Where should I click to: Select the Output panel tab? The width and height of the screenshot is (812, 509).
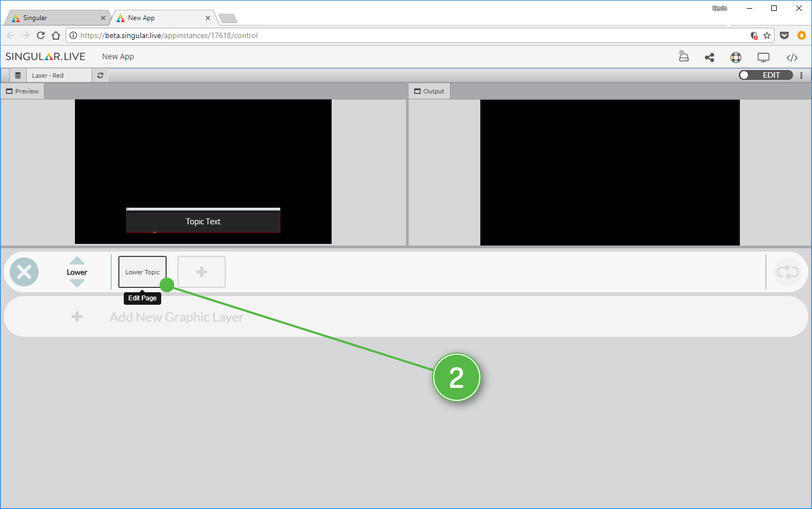click(x=429, y=91)
